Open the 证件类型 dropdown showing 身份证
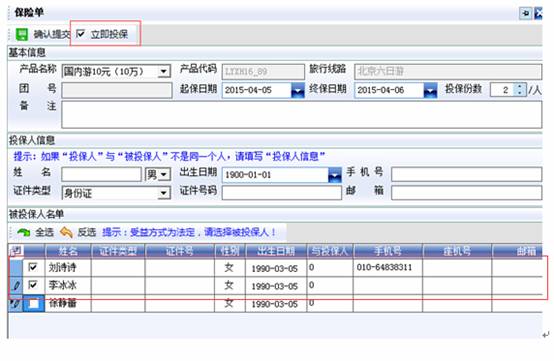Image resolution: width=554 pixels, height=361 pixels. pyautogui.click(x=163, y=193)
